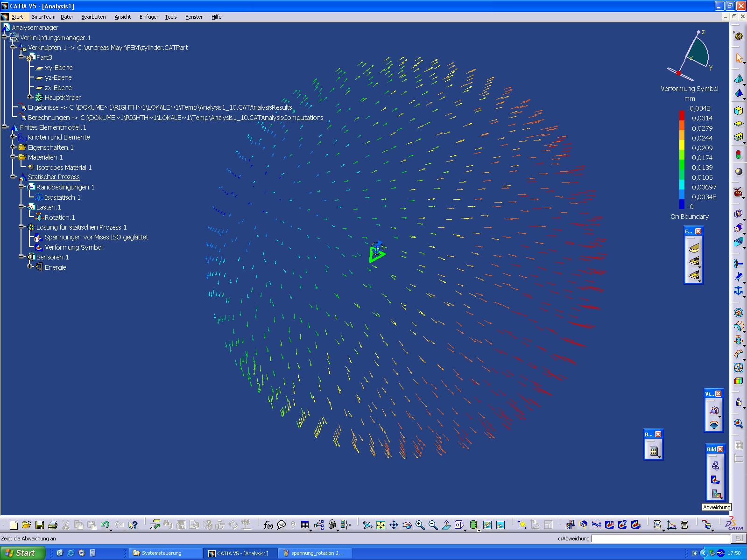
Task: Collapse the Lasten.1 node
Action: pos(21,207)
